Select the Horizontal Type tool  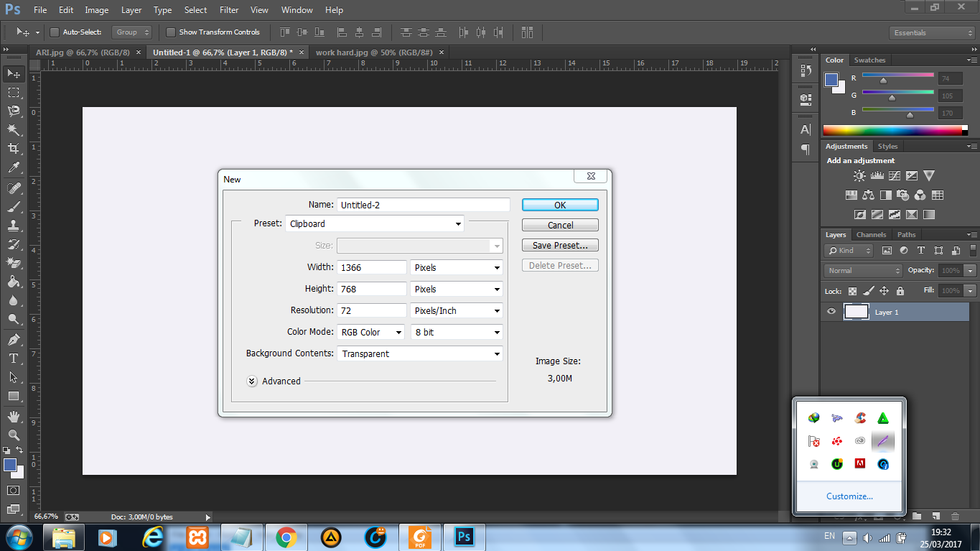click(x=13, y=358)
